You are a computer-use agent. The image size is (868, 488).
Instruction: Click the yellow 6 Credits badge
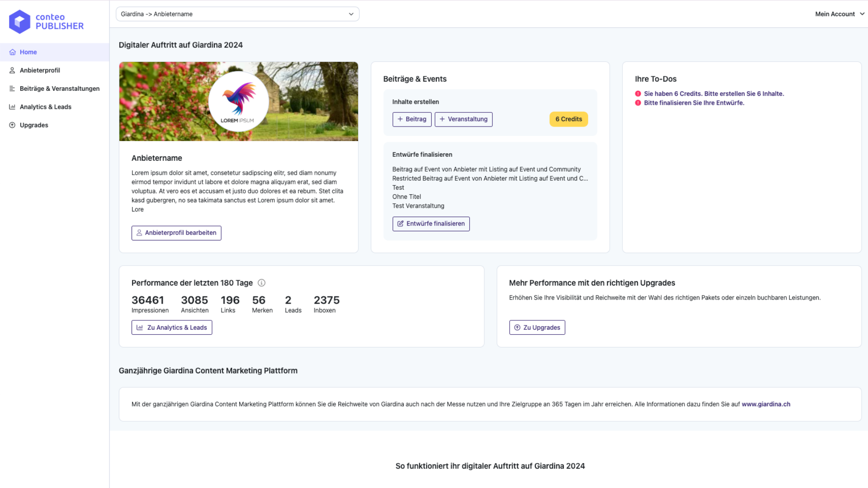pos(569,119)
